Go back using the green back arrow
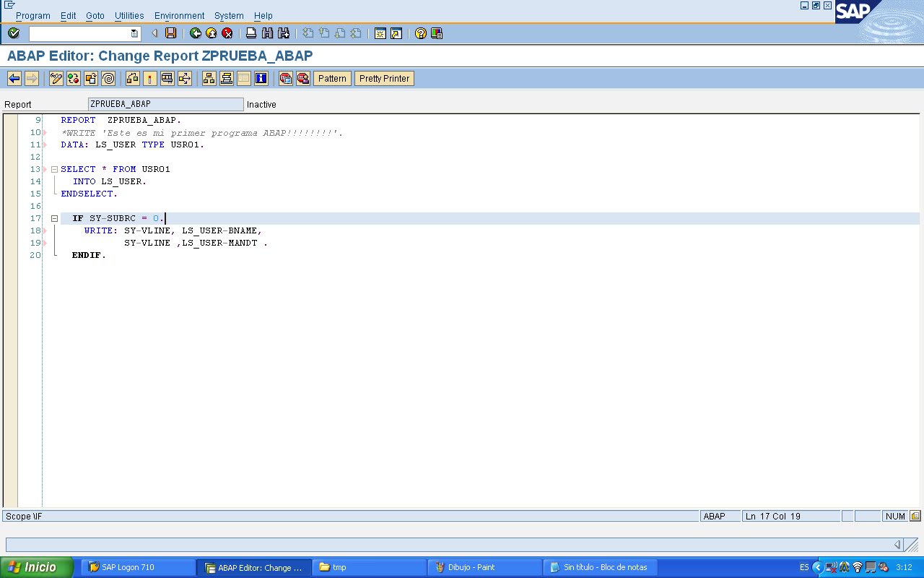Screen dimensions: 924x578 (x=196, y=33)
